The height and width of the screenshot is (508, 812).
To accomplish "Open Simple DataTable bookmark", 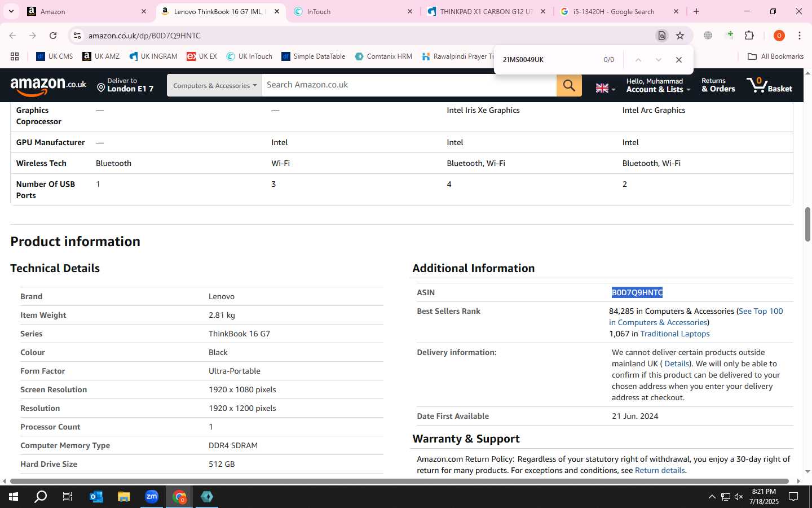I will tap(314, 56).
